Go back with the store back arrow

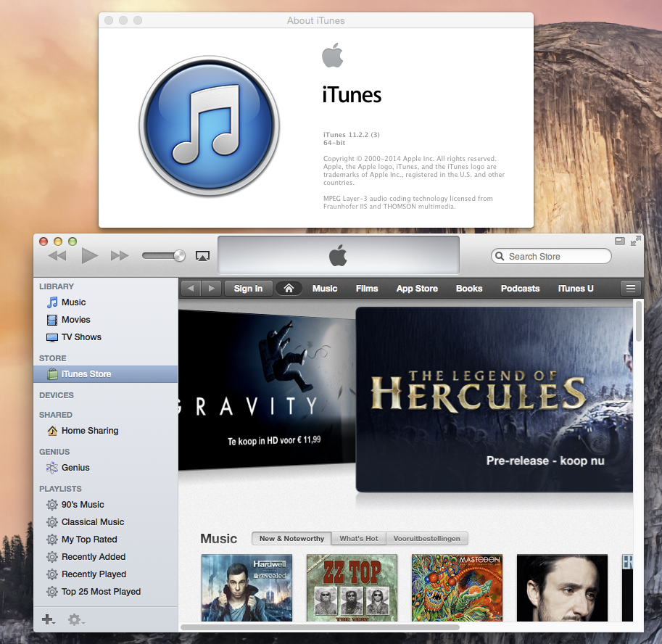(191, 289)
